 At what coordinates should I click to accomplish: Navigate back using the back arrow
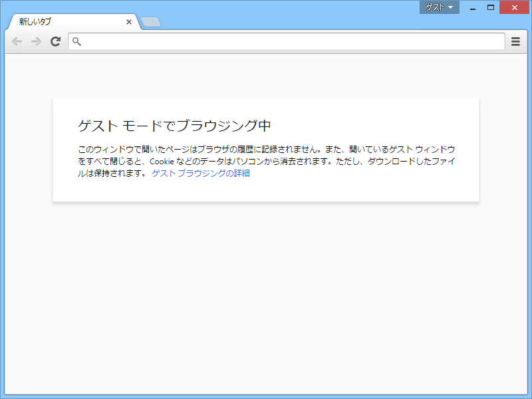[17, 41]
